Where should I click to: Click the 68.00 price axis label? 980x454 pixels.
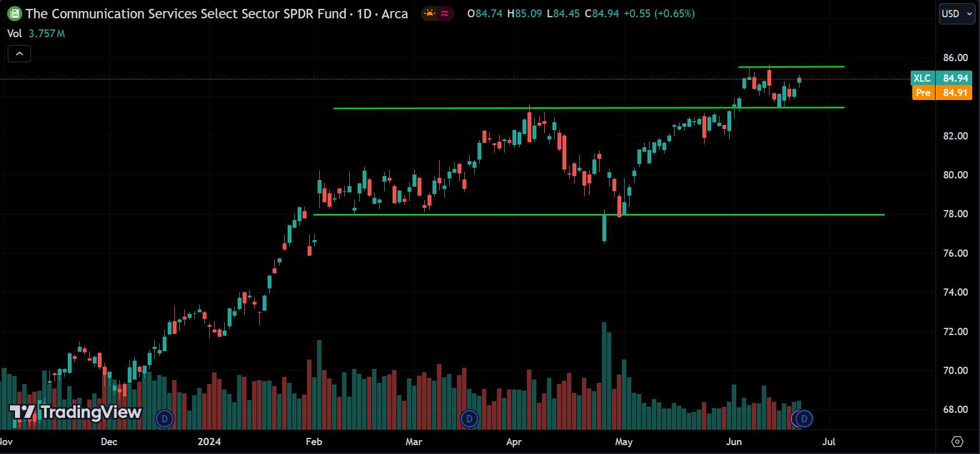pyautogui.click(x=955, y=410)
